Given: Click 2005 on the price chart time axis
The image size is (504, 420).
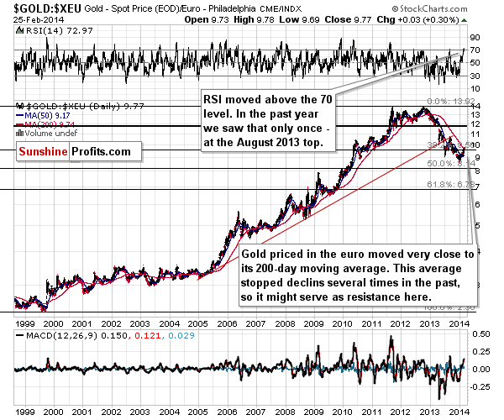Looking at the screenshot, I should (x=198, y=324).
